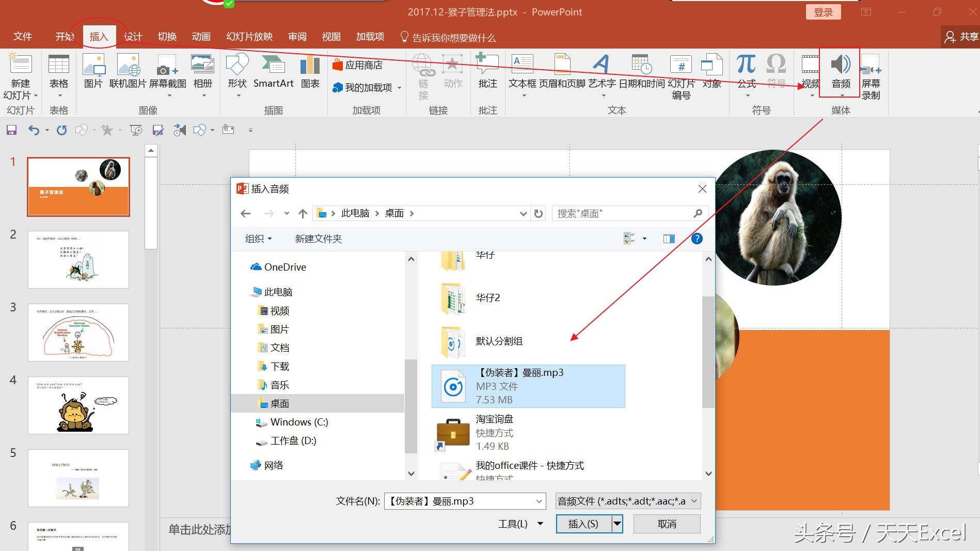Insert a Chart (图表)
The width and height of the screenshot is (980, 551).
pos(310,71)
